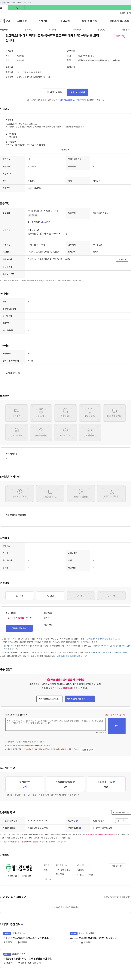This screenshot has height=980, width=131.
Task: Open the 취업지원 menu
Action: tap(44, 21)
